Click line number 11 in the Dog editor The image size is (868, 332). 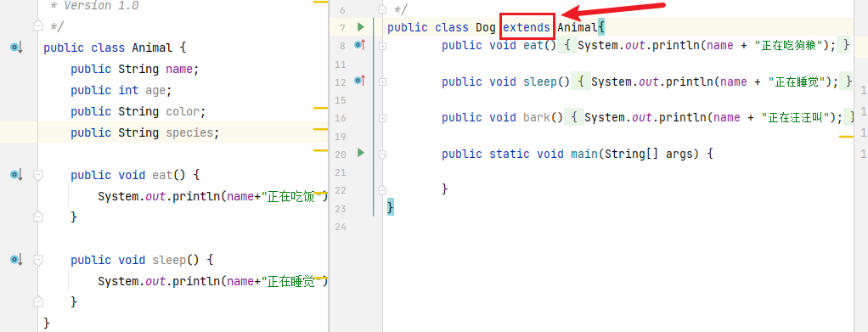point(340,65)
